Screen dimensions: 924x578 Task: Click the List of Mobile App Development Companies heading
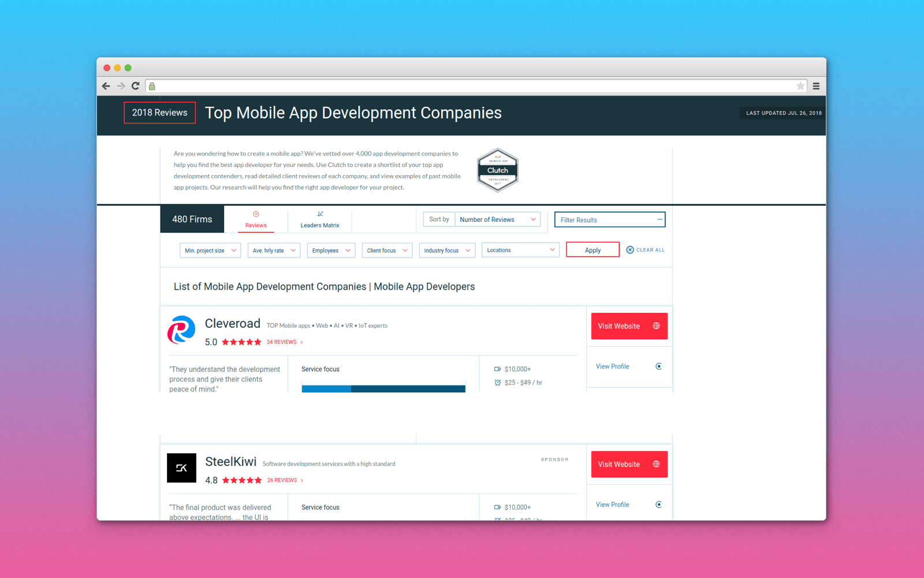pos(324,287)
